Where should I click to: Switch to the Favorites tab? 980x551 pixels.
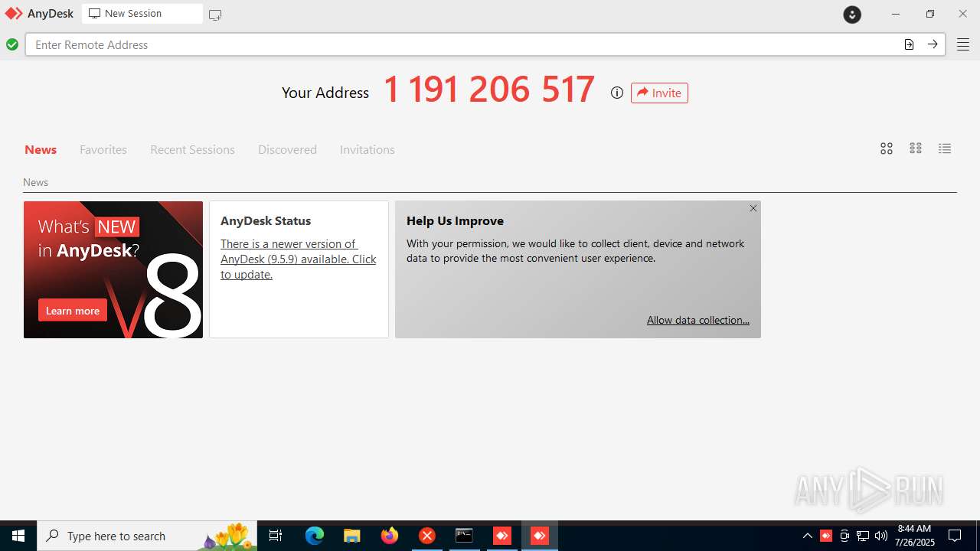point(103,149)
